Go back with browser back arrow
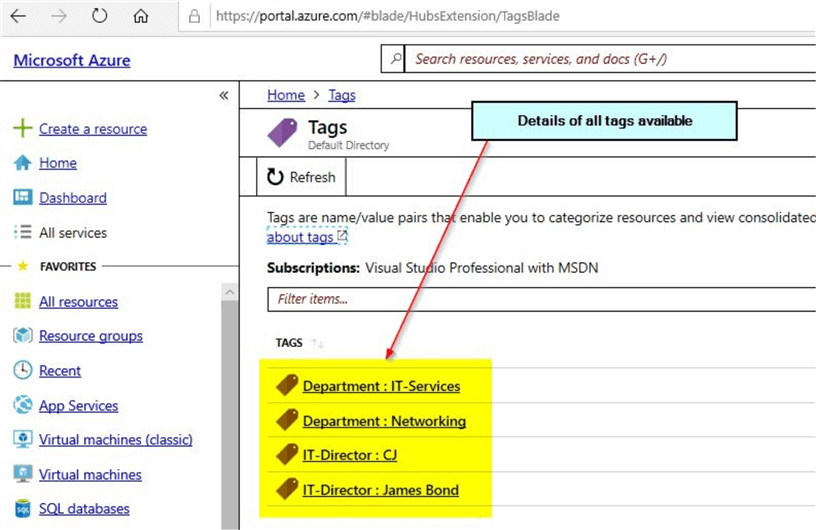This screenshot has width=816, height=530. (x=18, y=16)
